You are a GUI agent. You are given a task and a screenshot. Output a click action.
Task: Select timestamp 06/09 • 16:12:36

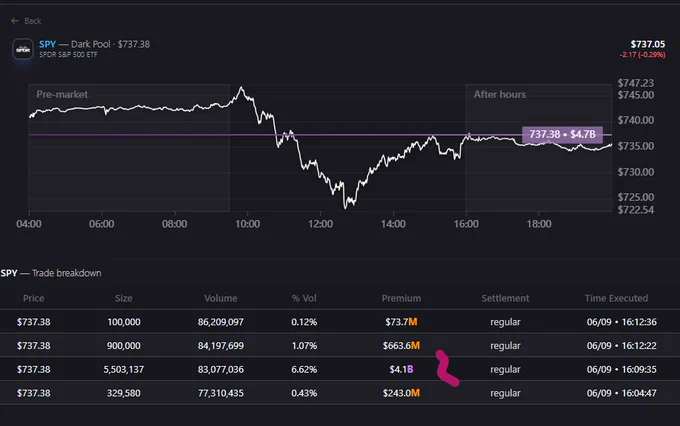(621, 322)
